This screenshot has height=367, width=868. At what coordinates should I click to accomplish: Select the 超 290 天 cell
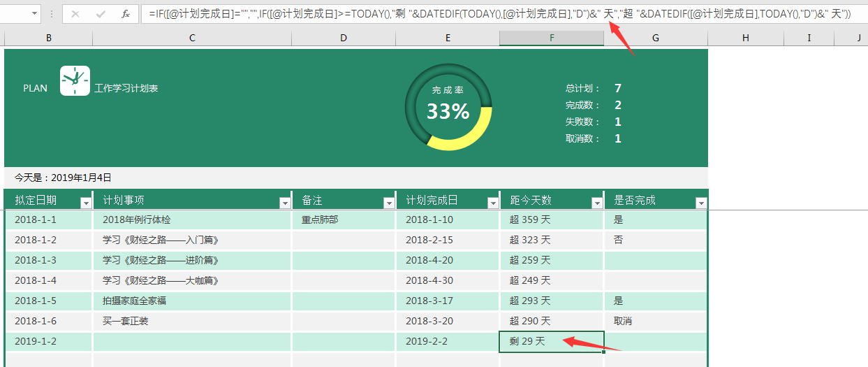[552, 321]
